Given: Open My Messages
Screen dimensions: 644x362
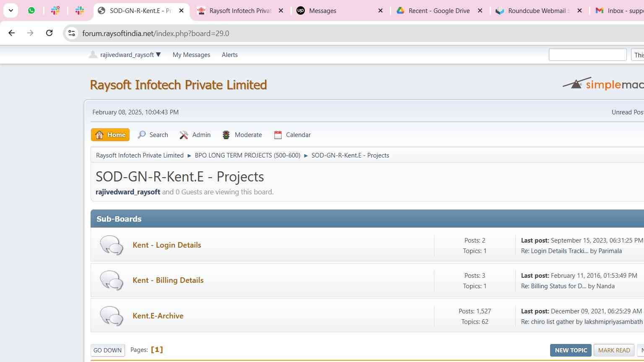Looking at the screenshot, I should (x=191, y=55).
